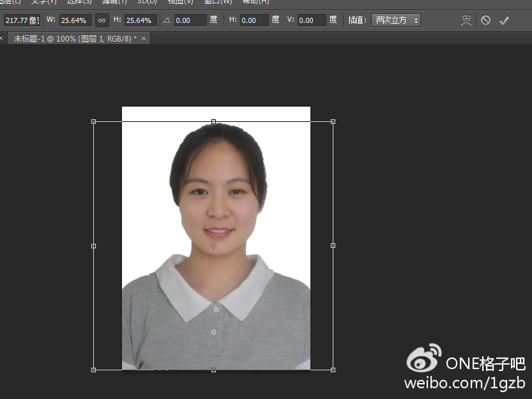
Task: Cancel the transform using the prohibit icon
Action: click(486, 20)
